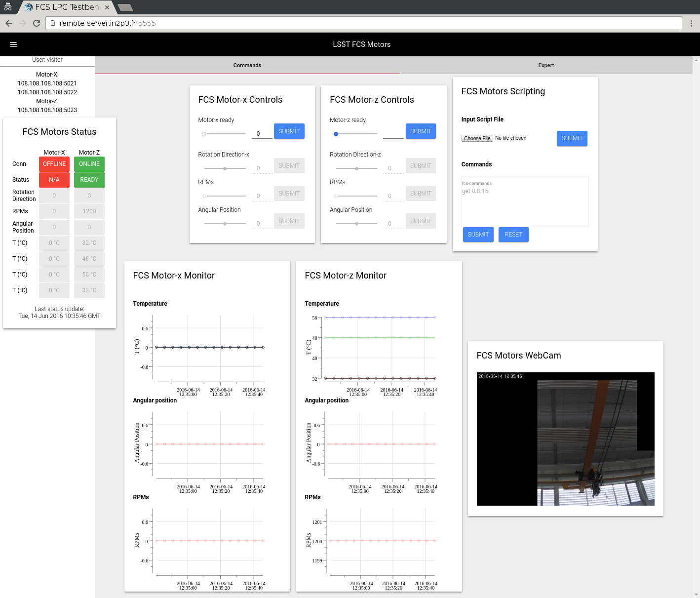The height and width of the screenshot is (598, 700).
Task: Click Submit for Motor-z RPMs
Action: click(x=421, y=194)
